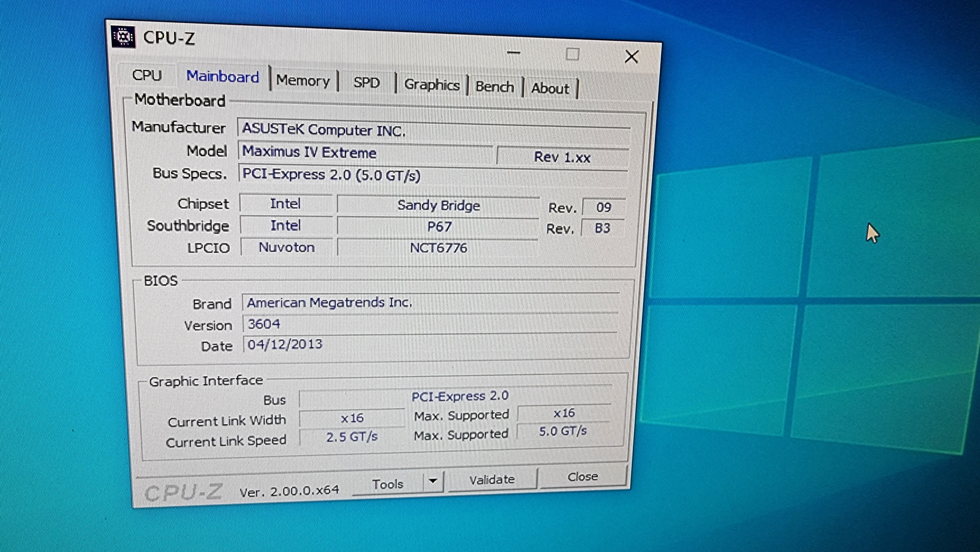Open the About tab

(551, 88)
